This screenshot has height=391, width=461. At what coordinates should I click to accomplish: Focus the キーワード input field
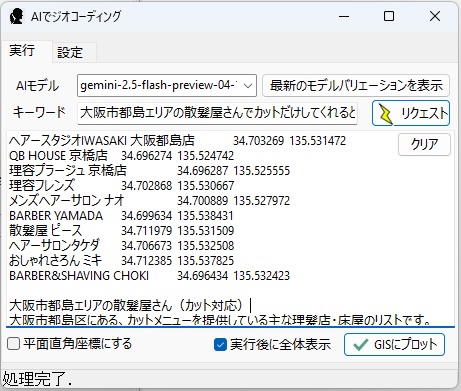217,113
